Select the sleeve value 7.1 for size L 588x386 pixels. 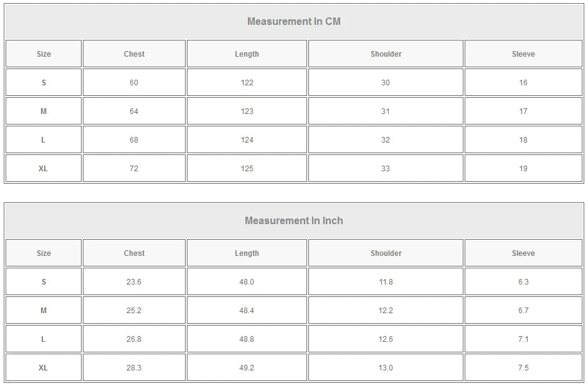tap(524, 339)
